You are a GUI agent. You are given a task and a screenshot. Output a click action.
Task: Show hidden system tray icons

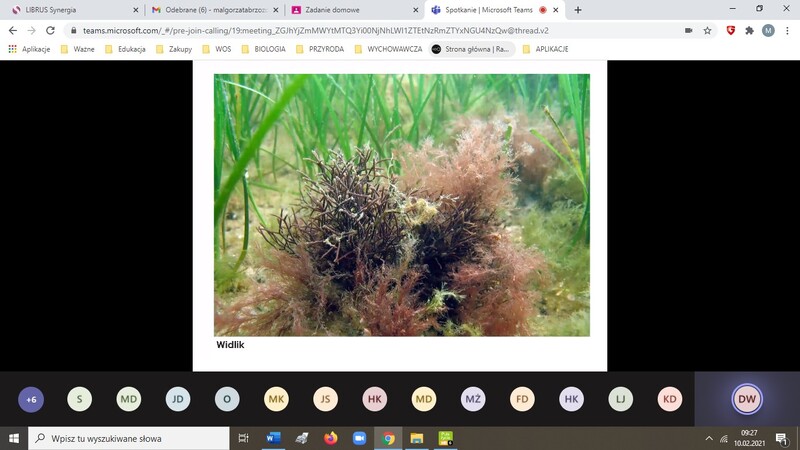pos(709,438)
